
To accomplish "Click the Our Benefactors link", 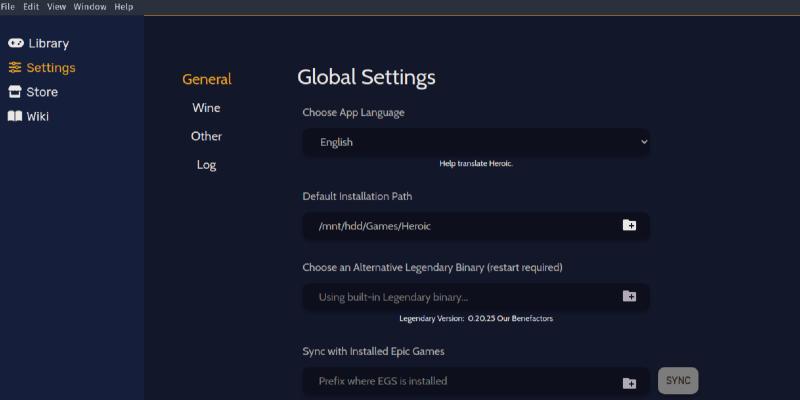I will 528,319.
